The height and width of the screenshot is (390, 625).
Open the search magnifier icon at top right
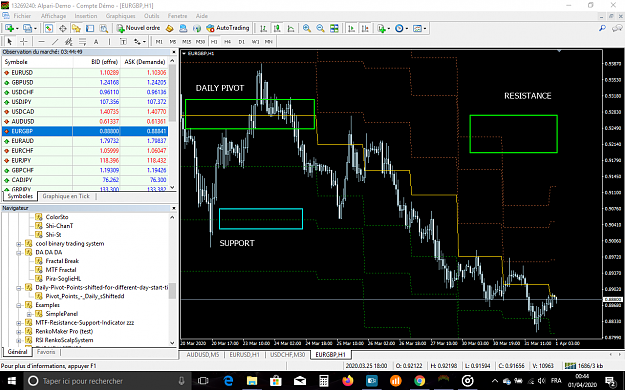pos(602,28)
